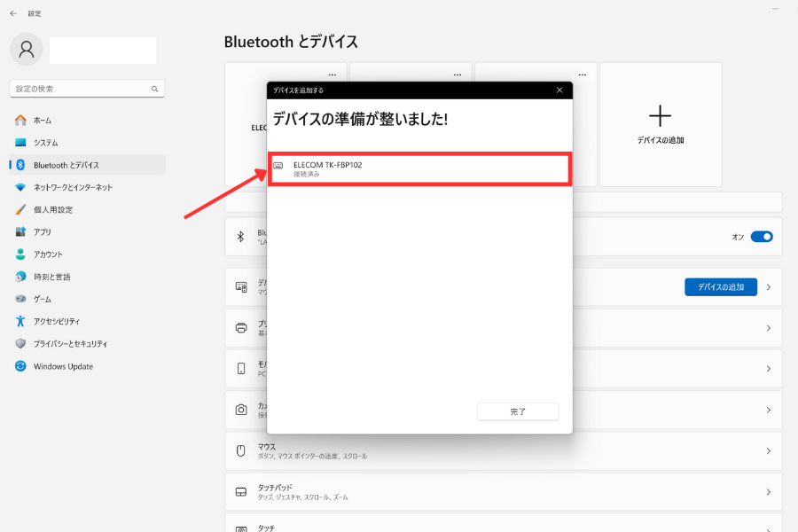Open ネットワークとインターネット settings
798x532 pixels.
tap(87, 187)
